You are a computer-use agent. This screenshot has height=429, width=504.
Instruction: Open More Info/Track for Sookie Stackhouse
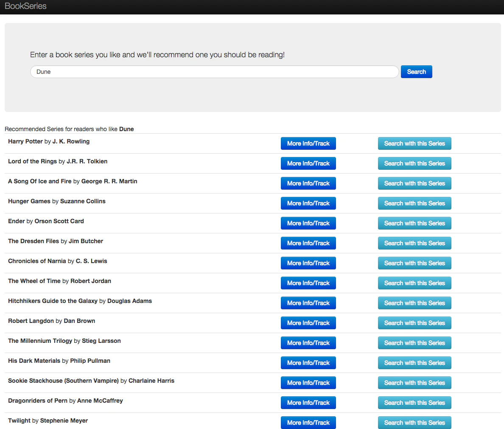point(308,382)
